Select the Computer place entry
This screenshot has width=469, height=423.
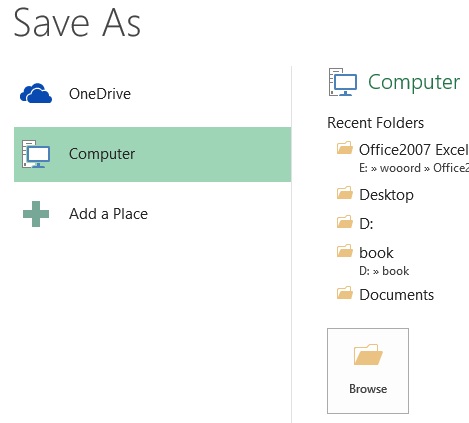coord(153,154)
